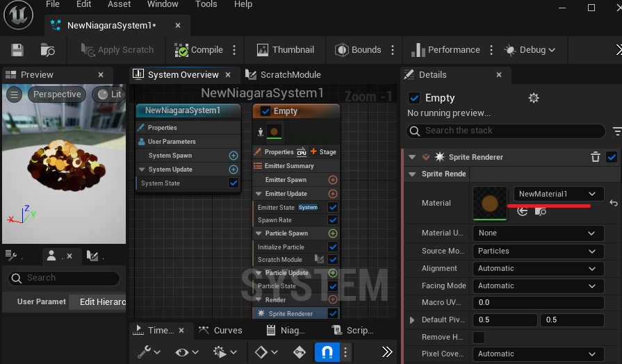The height and width of the screenshot is (364, 622).
Task: Click the Apply Scratch button
Action: coord(117,50)
